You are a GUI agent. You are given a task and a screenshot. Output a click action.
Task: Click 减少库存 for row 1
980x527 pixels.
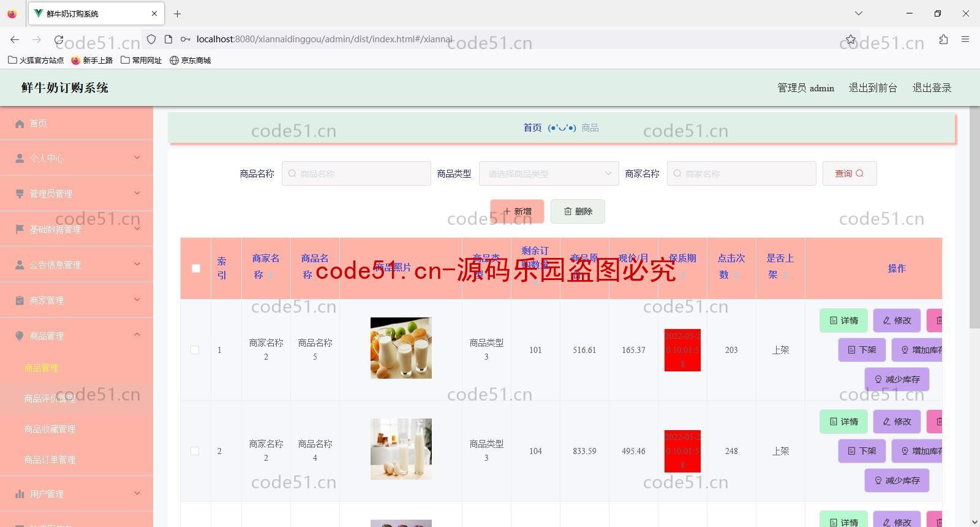tap(897, 379)
